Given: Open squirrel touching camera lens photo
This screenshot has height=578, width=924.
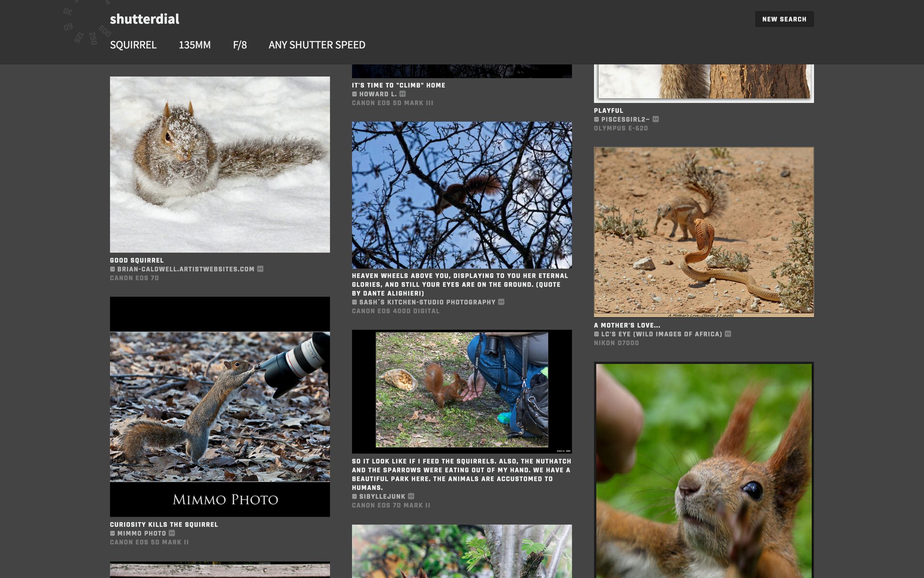Looking at the screenshot, I should [x=220, y=406].
